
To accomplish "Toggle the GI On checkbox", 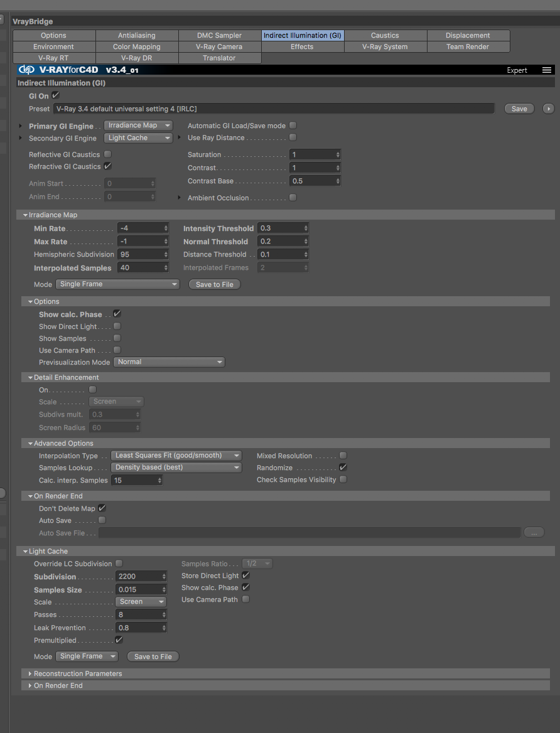I will coord(56,95).
